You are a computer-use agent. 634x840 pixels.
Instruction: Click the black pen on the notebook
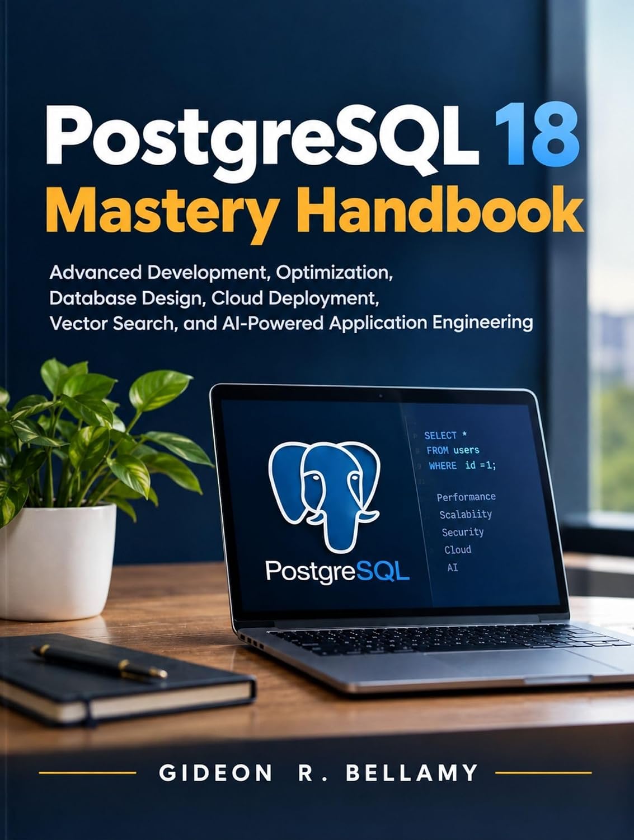pyautogui.click(x=99, y=662)
